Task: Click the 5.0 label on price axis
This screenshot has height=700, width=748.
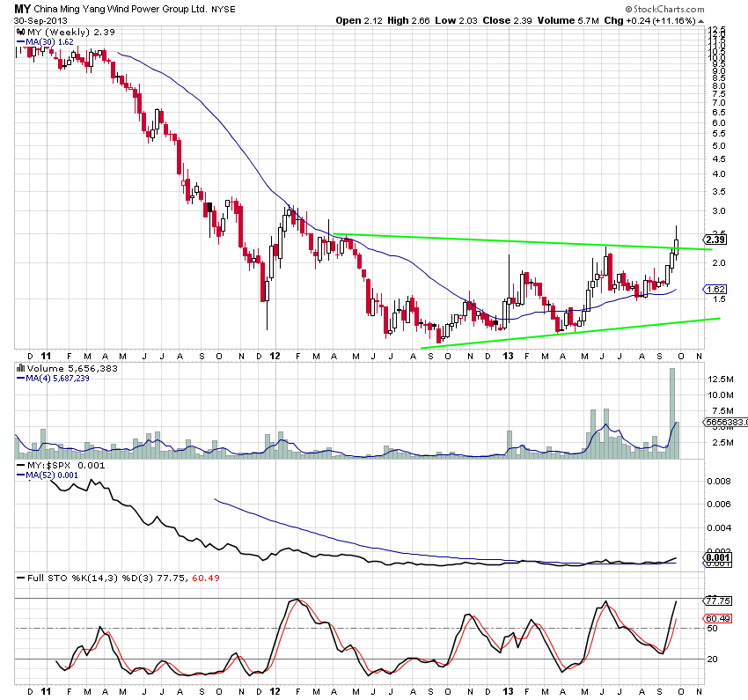Action: coord(718,146)
